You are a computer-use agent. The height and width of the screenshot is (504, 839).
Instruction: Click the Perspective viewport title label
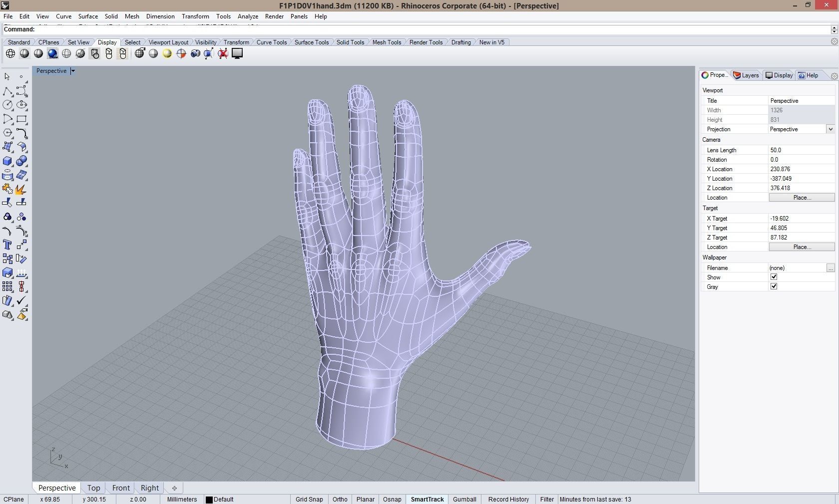(51, 71)
